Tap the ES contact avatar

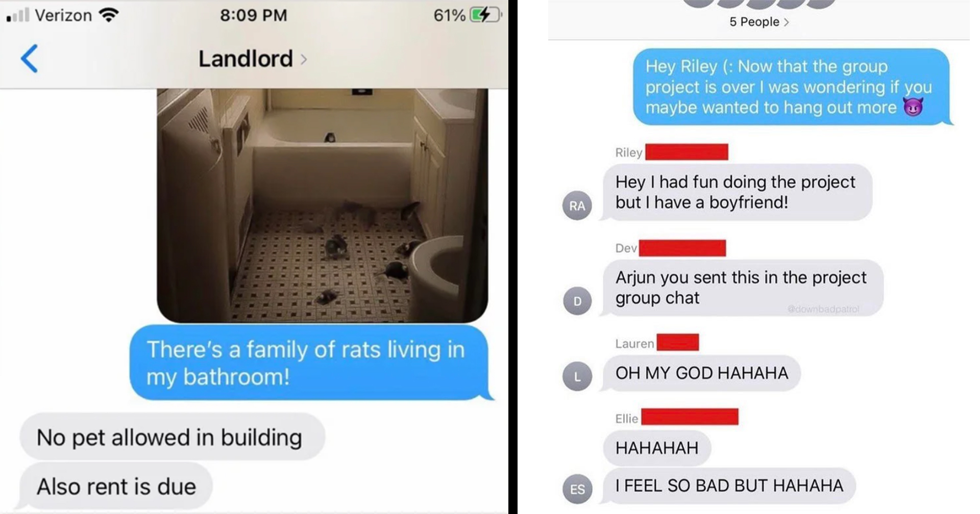[577, 489]
